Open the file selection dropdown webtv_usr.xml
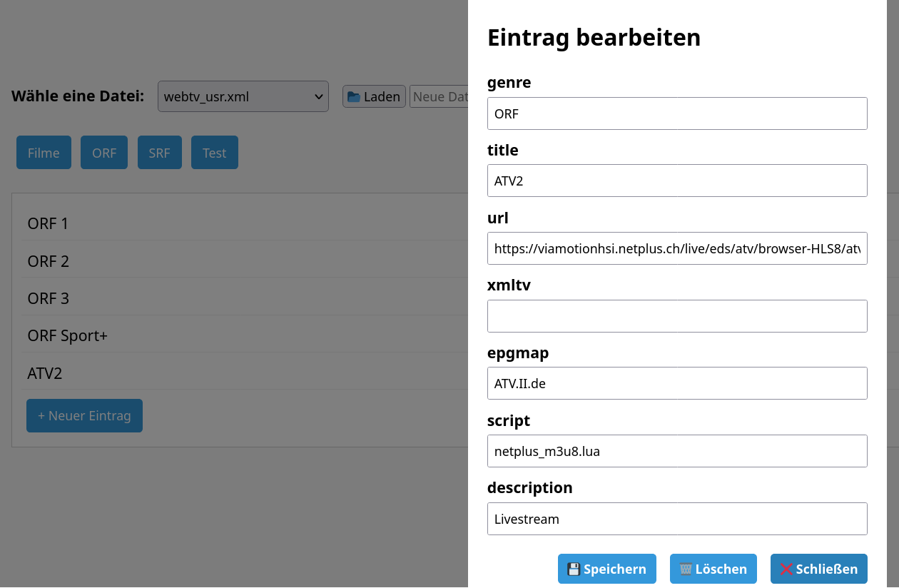 coord(243,96)
